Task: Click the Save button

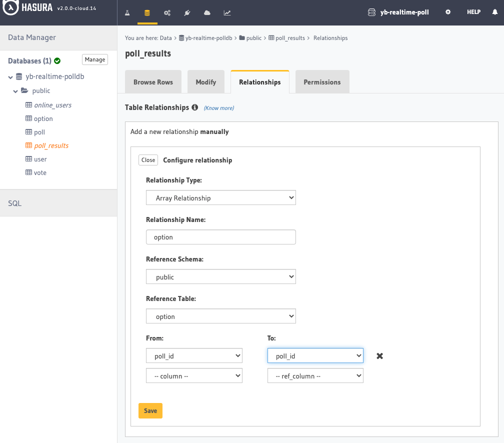Action: click(x=150, y=410)
